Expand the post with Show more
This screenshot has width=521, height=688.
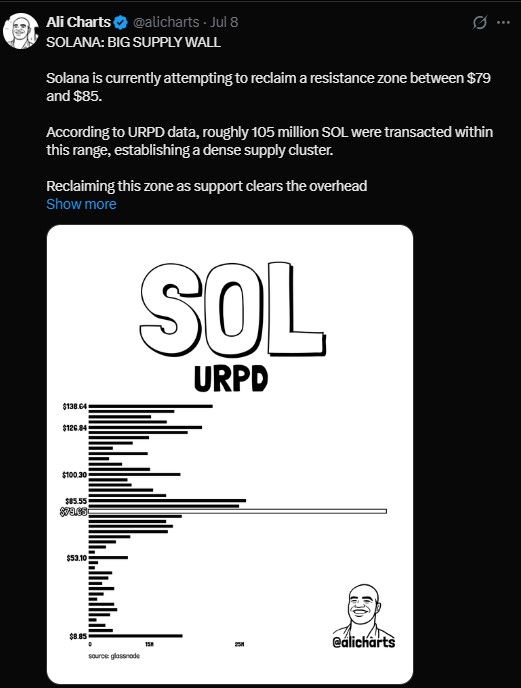(x=81, y=204)
